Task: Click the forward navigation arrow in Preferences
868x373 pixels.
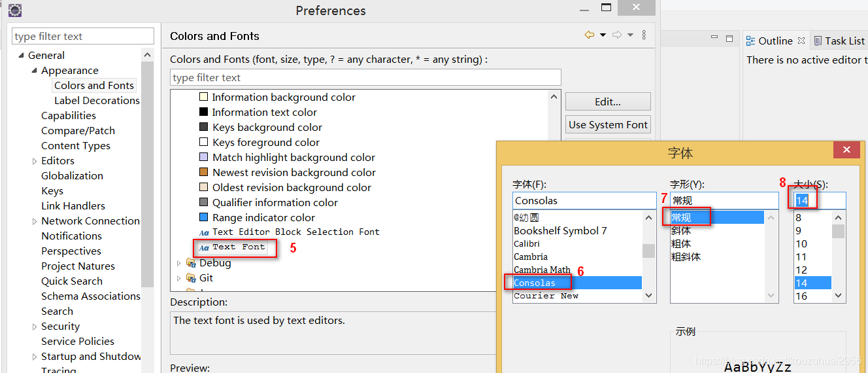Action: (x=616, y=35)
